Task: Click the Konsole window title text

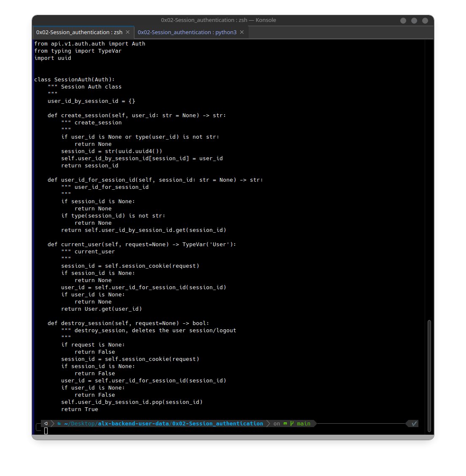Action: point(218,20)
